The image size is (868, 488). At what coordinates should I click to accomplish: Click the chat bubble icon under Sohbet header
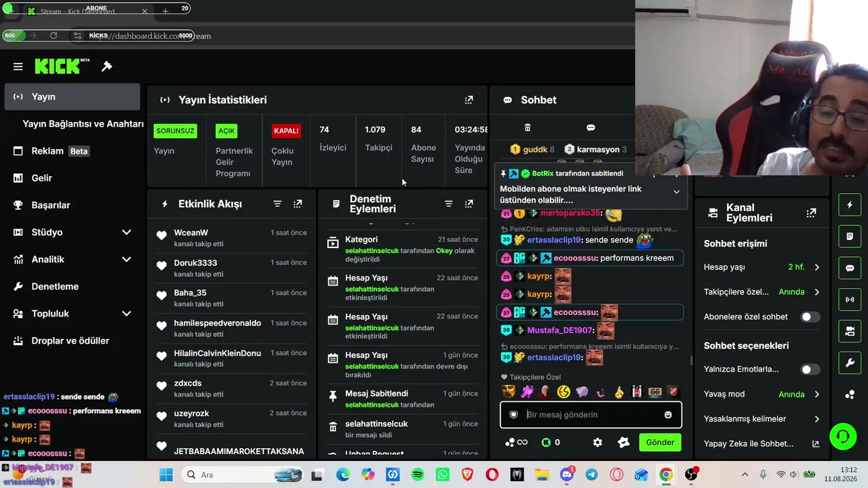click(591, 127)
